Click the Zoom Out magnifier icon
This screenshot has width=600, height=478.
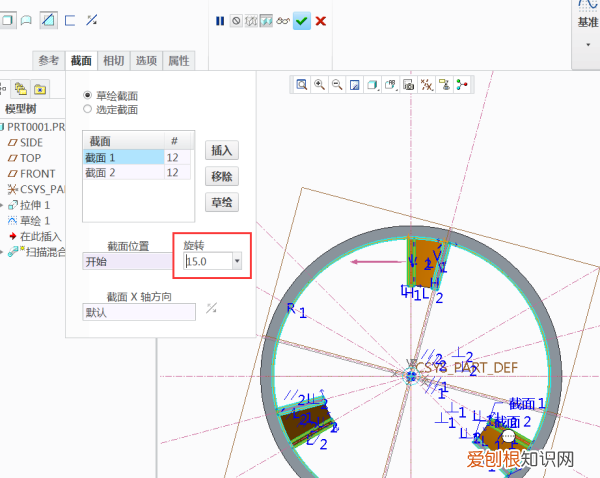pyautogui.click(x=337, y=85)
